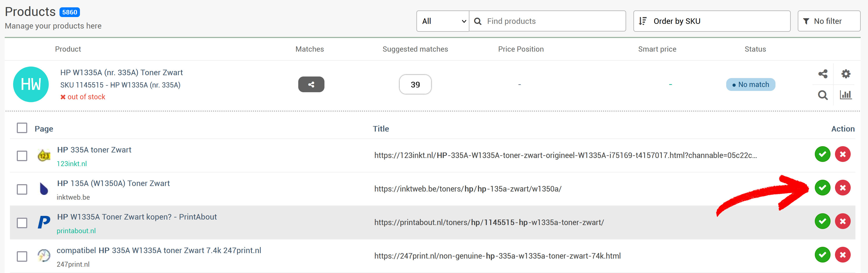The image size is (868, 273).
Task: Check the HP 335A toner Zwart row
Action: click(22, 156)
